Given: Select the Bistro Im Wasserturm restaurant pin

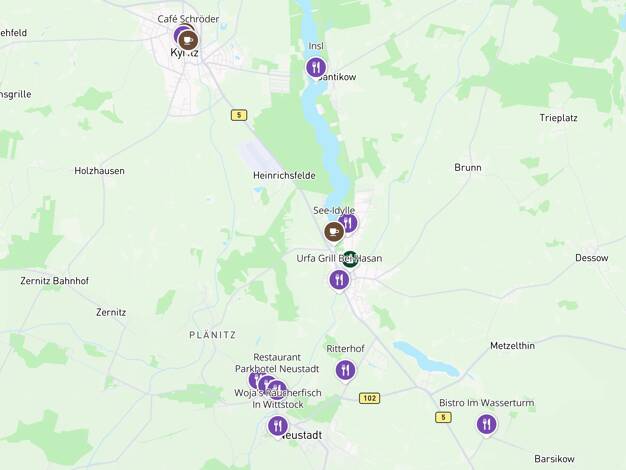Looking at the screenshot, I should (x=487, y=424).
